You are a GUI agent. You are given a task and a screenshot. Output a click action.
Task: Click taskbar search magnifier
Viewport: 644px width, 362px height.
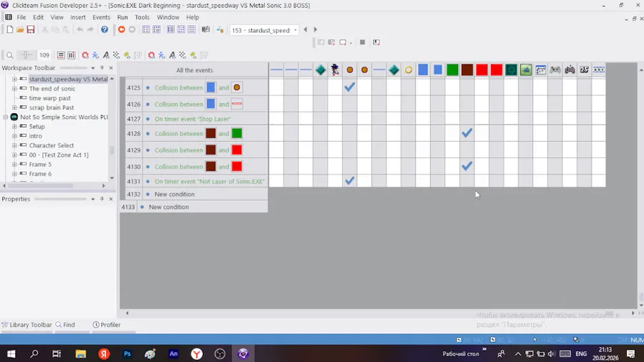34,354
